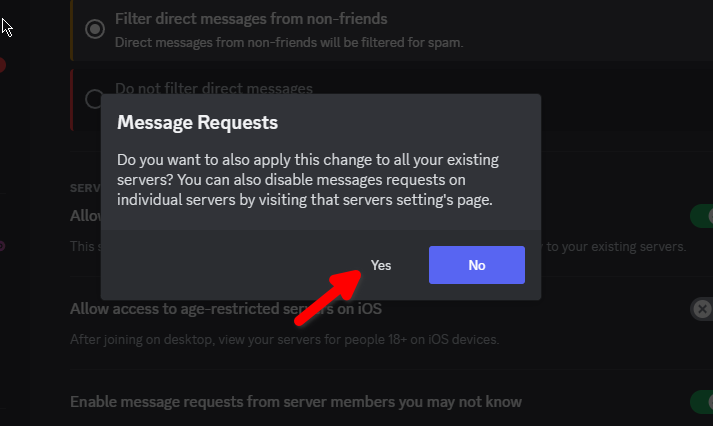The height and width of the screenshot is (426, 713).
Task: Click the red badge on the left sidebar edge
Action: tap(2, 65)
